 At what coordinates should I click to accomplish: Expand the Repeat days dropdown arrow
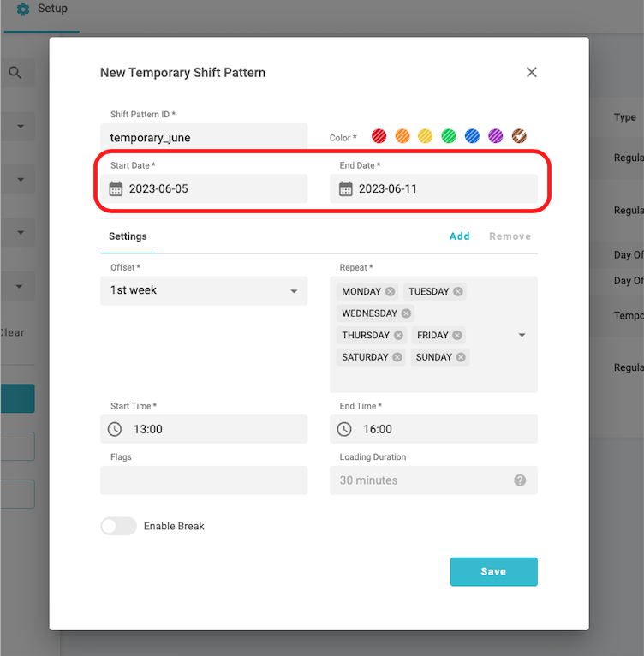(x=522, y=336)
